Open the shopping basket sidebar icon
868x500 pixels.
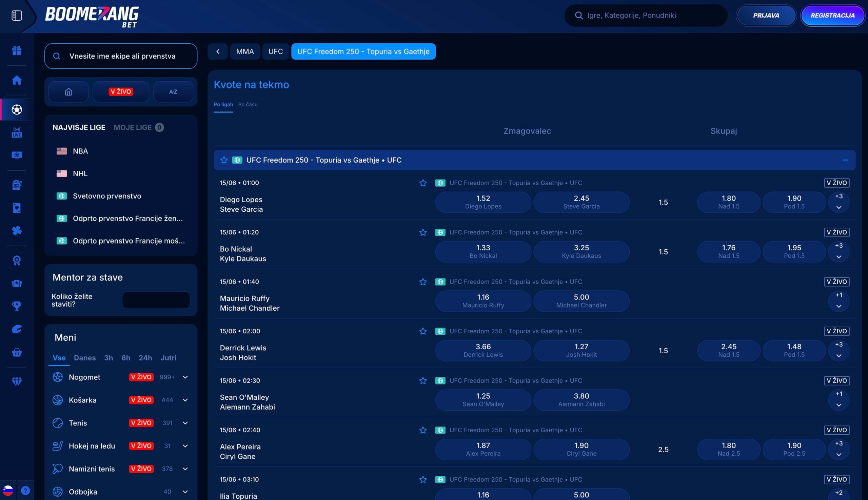coord(17,352)
